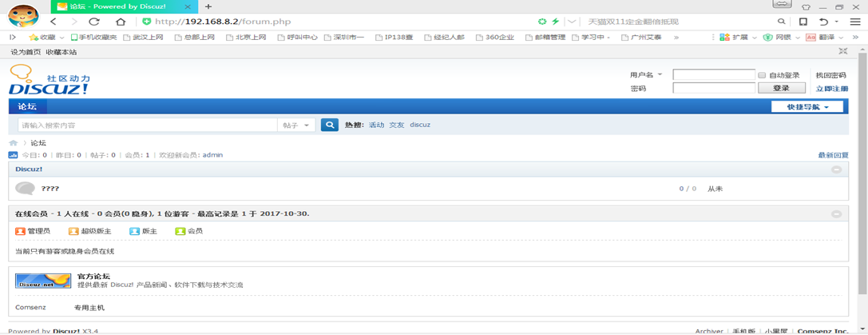868x335 pixels.
Task: Show more bookmarks with chevron
Action: (x=676, y=37)
